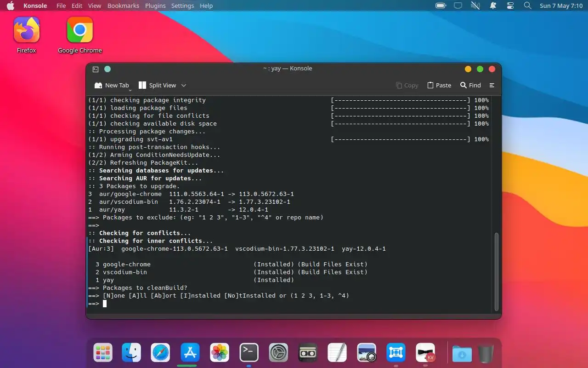Click 'aur/vscodium-bin' line in terminal
588x368 pixels.
[189, 202]
